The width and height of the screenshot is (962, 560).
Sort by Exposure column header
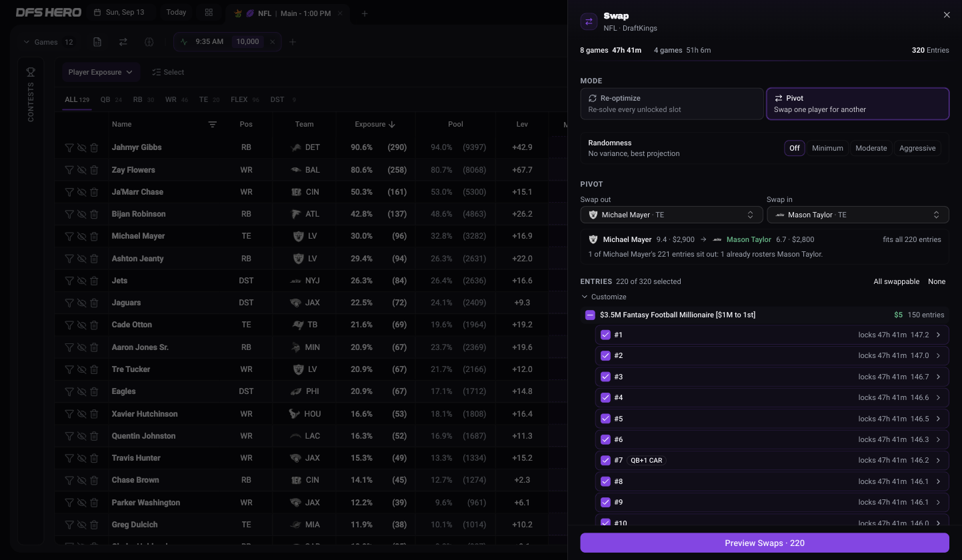click(375, 125)
